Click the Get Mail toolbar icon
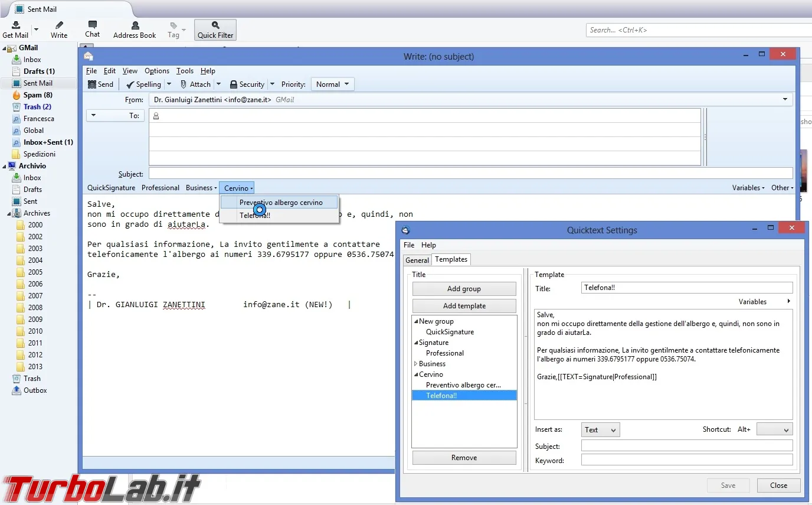The height and width of the screenshot is (505, 812). pos(15,30)
